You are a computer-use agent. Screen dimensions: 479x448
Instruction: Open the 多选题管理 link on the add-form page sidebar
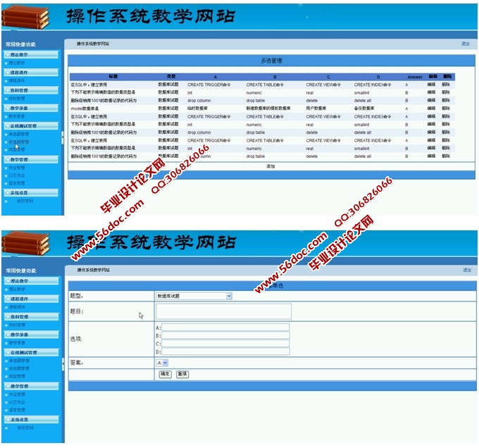coord(19,368)
